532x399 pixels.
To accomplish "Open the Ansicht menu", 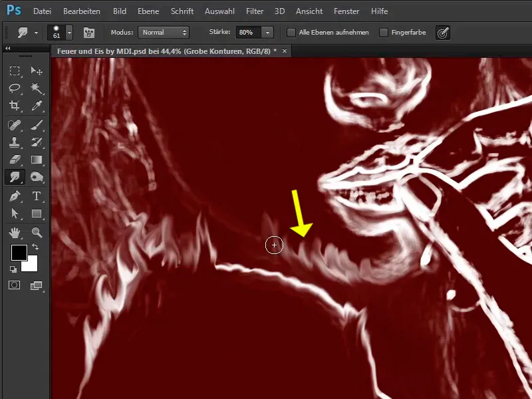I will click(309, 11).
